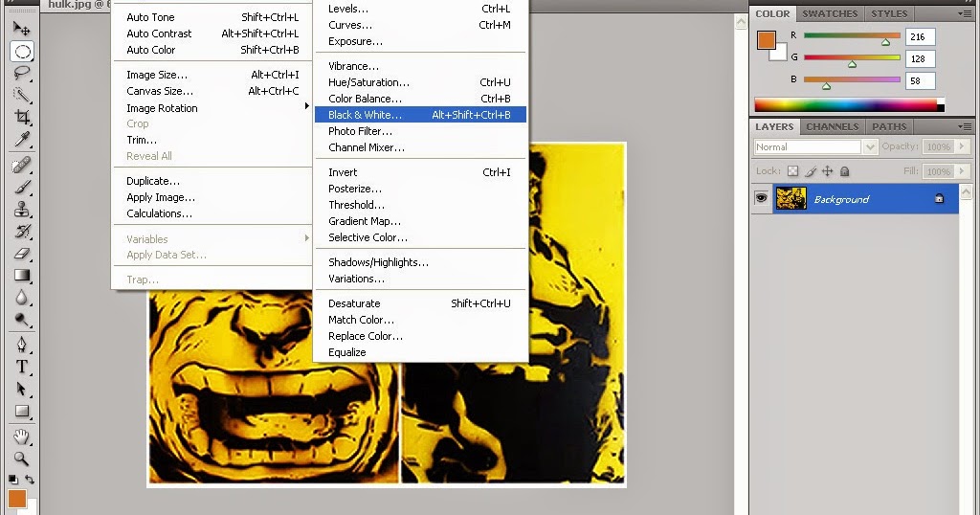
Task: Choose Auto Tone command
Action: [x=212, y=17]
